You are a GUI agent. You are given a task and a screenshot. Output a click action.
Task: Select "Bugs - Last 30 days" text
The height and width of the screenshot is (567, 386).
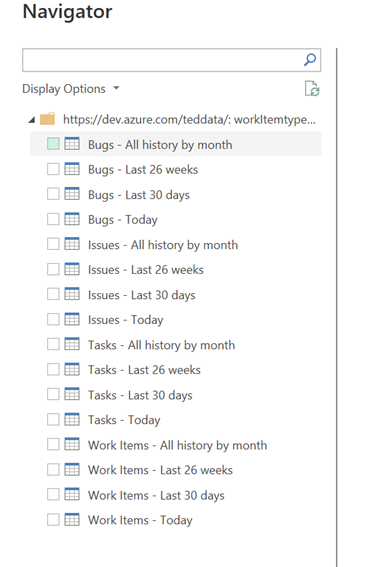pos(139,195)
